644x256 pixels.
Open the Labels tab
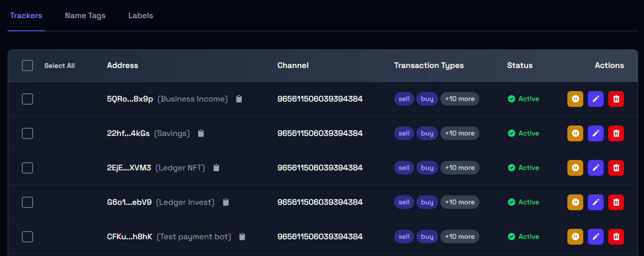(x=141, y=15)
